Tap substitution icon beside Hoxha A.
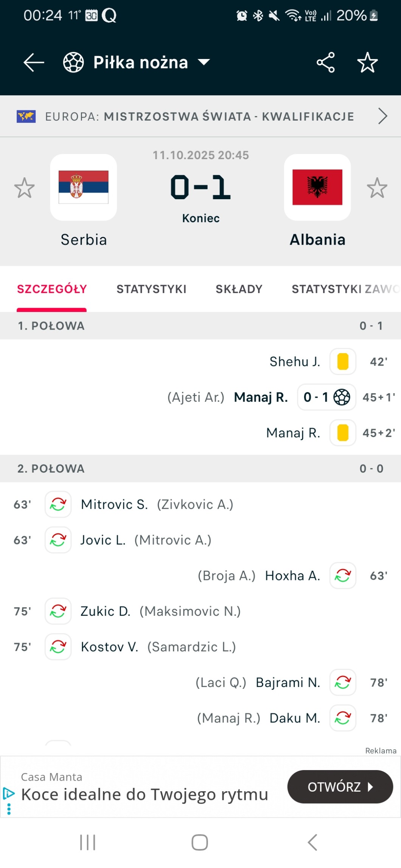The image size is (401, 868). [x=343, y=576]
